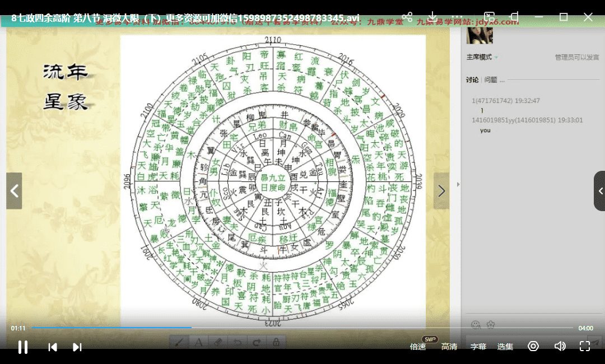Click the share icon in title bar

tap(407, 17)
